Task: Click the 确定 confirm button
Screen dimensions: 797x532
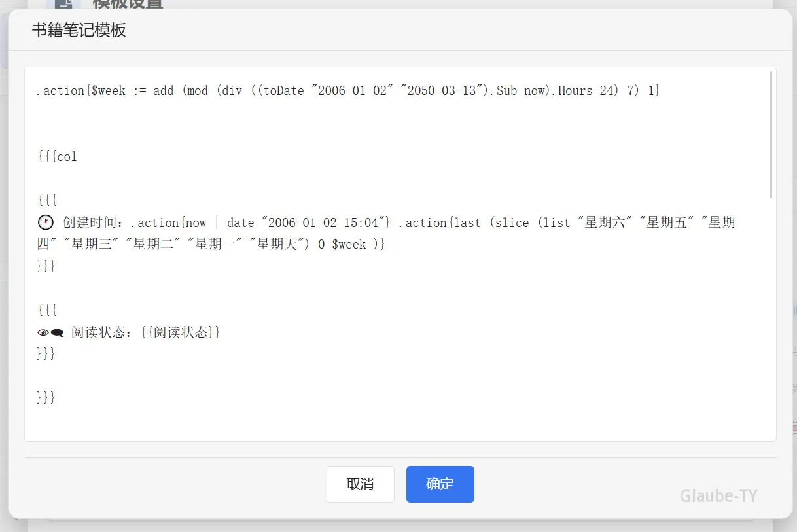Action: 440,484
